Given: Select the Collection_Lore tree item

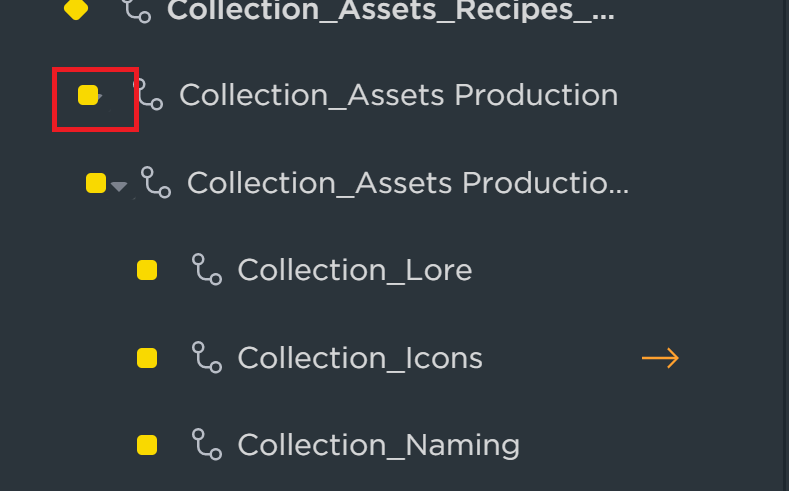Looking at the screenshot, I should (355, 270).
